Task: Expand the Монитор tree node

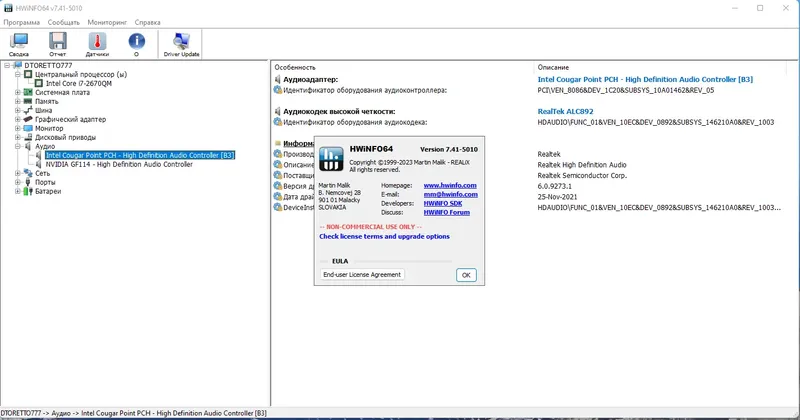Action: coord(18,129)
